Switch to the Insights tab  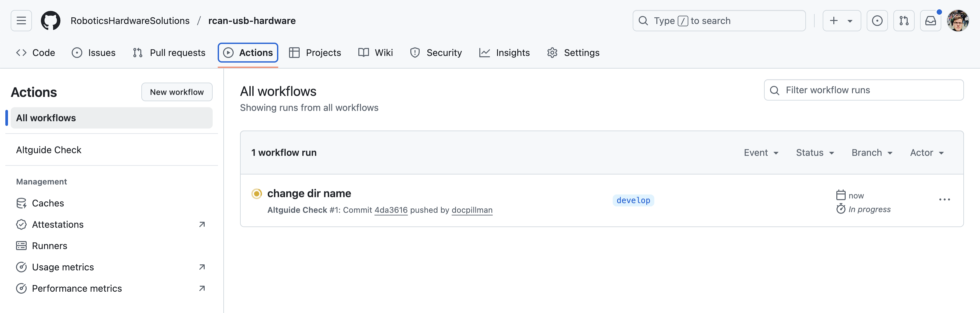click(x=504, y=53)
